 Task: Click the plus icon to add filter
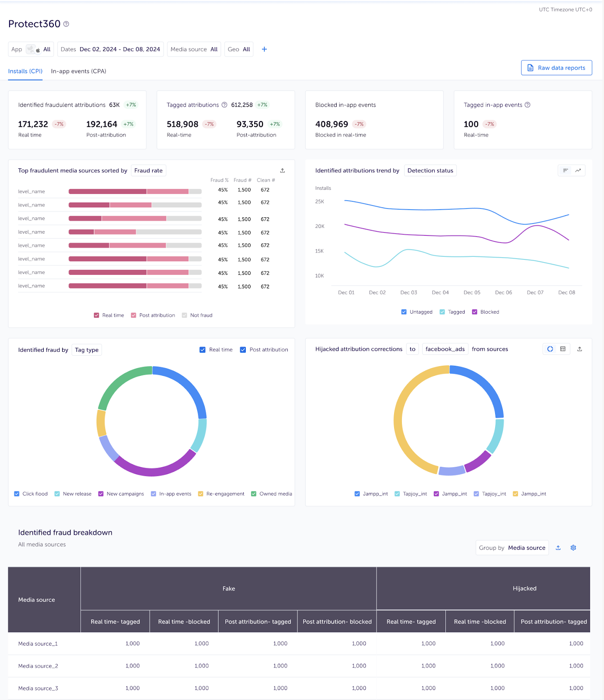264,49
